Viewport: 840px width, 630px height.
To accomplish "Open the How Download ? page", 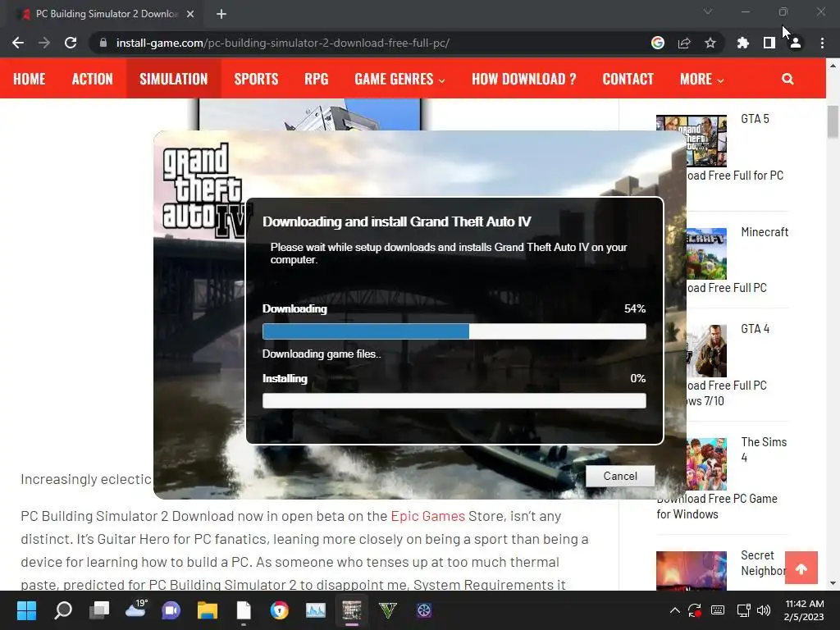I will (x=524, y=79).
